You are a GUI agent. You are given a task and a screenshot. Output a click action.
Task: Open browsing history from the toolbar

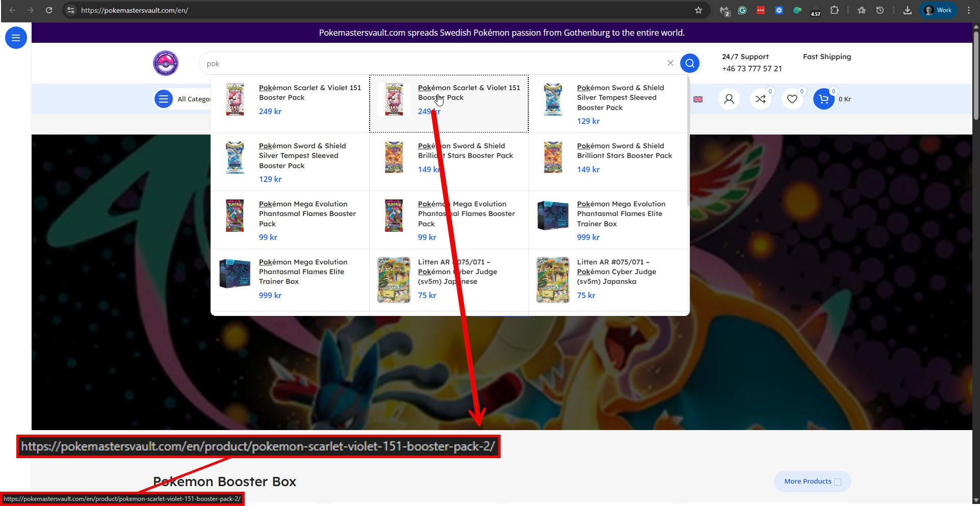[x=880, y=10]
